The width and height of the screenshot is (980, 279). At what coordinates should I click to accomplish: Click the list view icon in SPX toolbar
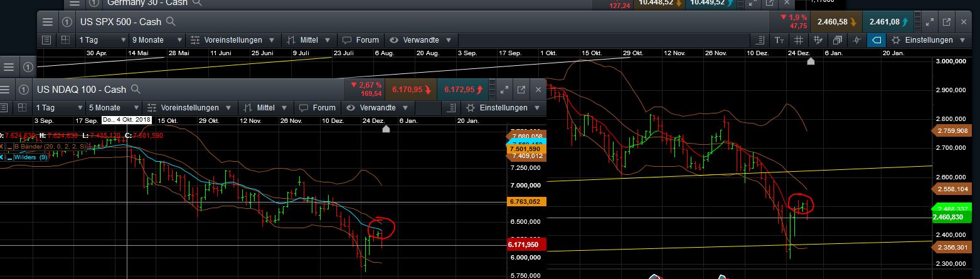point(46,39)
